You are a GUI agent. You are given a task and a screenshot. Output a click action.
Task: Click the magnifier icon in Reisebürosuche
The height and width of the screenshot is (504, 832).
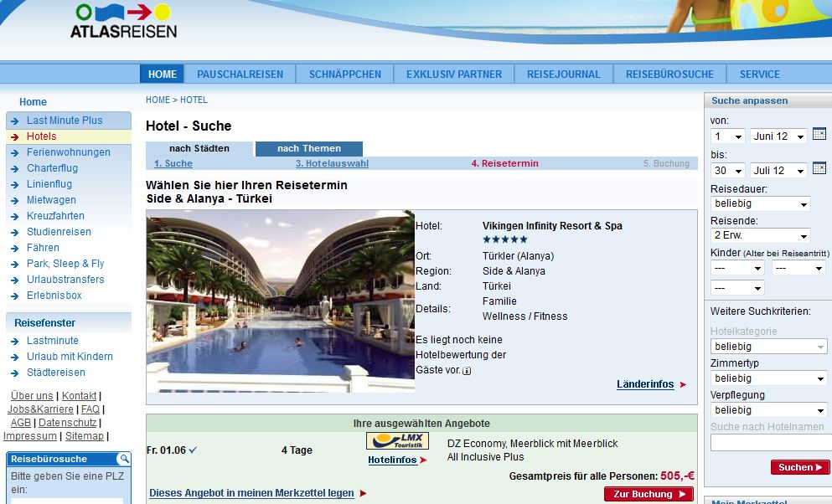pyautogui.click(x=123, y=459)
